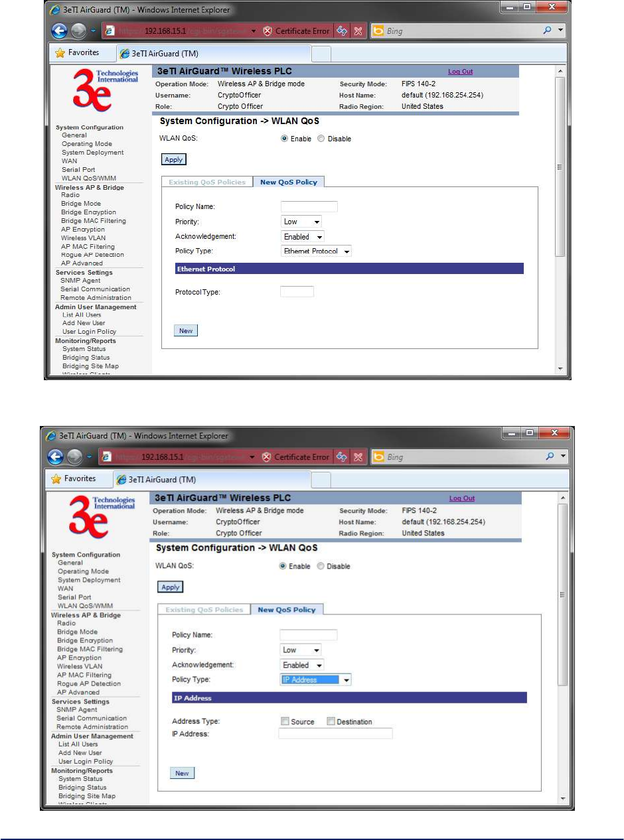Select Disable radio in the IP Address window
624x840 pixels.
(320, 566)
